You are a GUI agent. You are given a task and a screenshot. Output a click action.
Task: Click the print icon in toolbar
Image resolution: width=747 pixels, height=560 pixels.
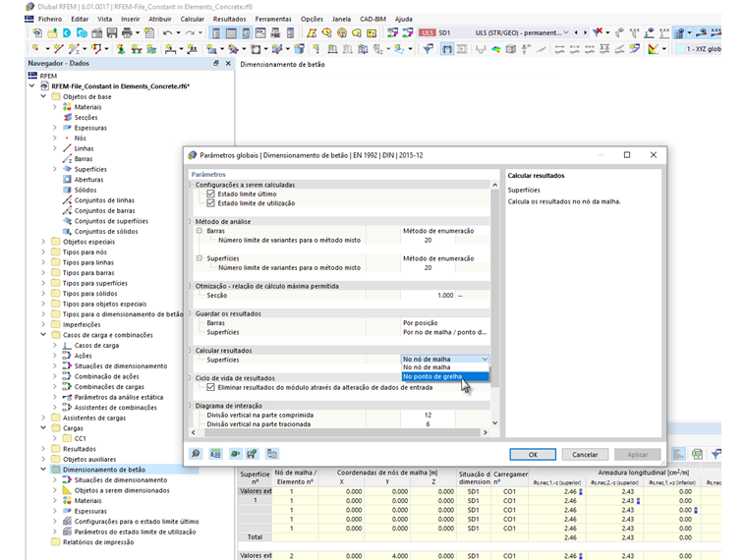tap(127, 32)
